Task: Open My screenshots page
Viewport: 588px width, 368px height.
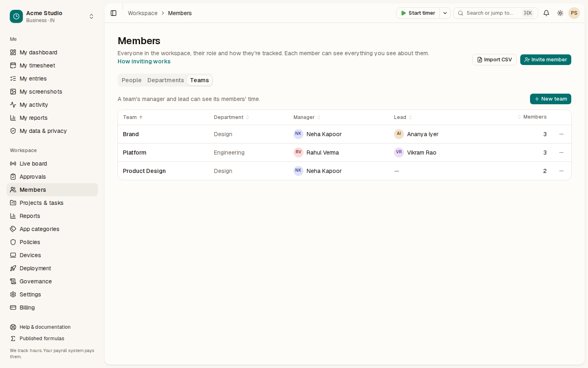Action: pos(52,92)
